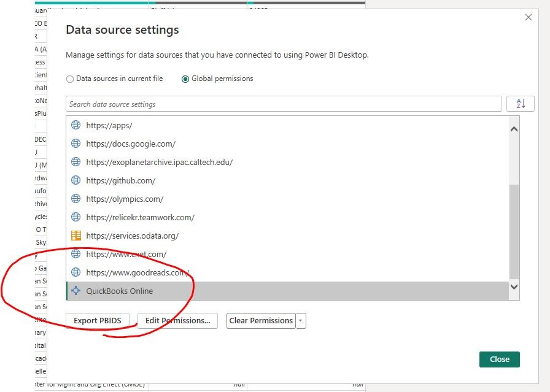Select the QuickBooks Online data source
Image resolution: width=550 pixels, height=392 pixels.
287,291
